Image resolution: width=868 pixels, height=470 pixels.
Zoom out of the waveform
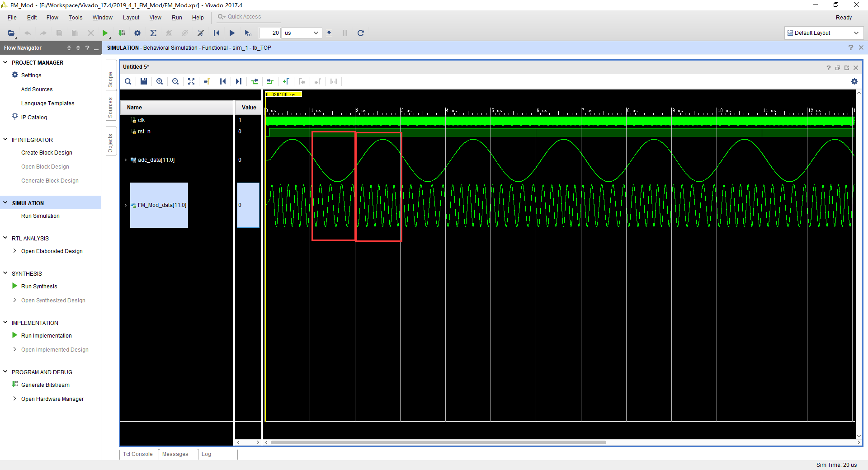point(175,81)
